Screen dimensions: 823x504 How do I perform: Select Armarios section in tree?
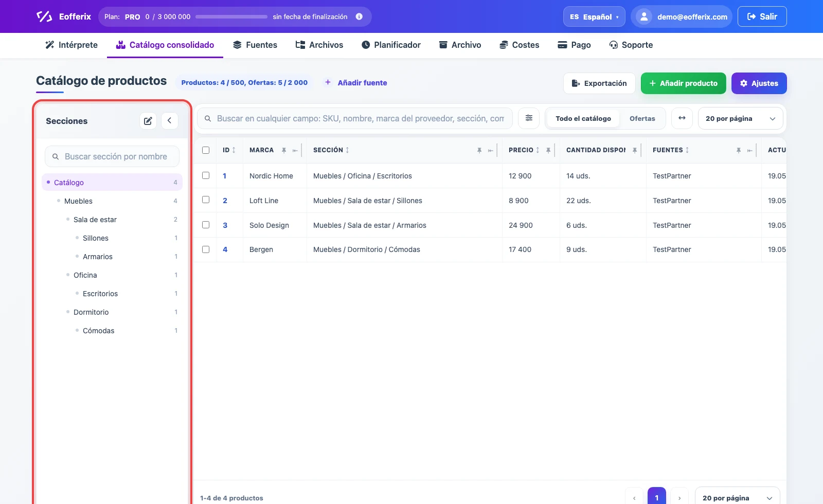[x=98, y=257]
